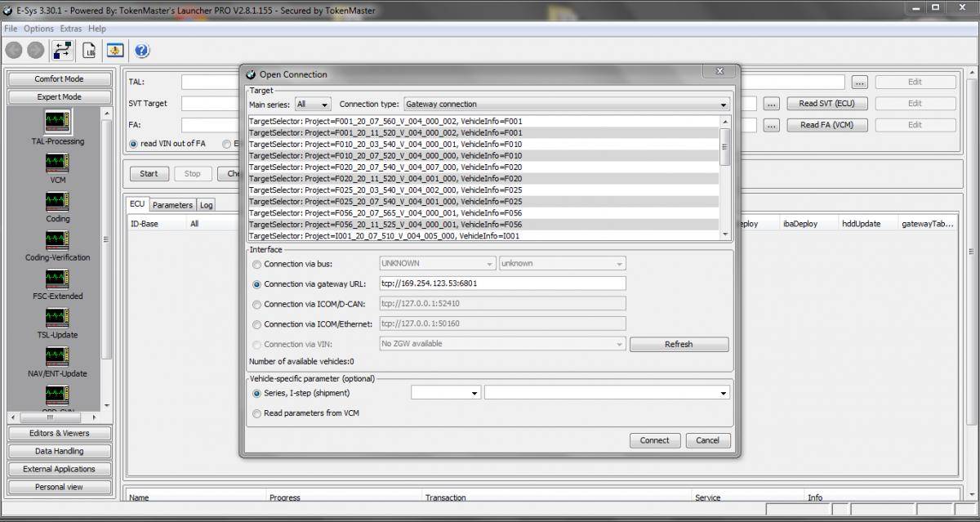980x522 pixels.
Task: Open the Series selection dropdown
Action: pos(446,393)
